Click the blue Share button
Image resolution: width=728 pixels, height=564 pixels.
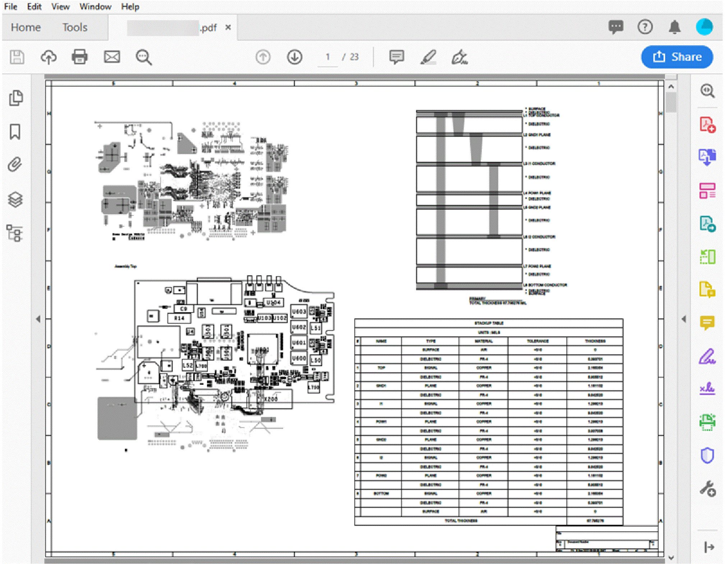click(x=677, y=57)
